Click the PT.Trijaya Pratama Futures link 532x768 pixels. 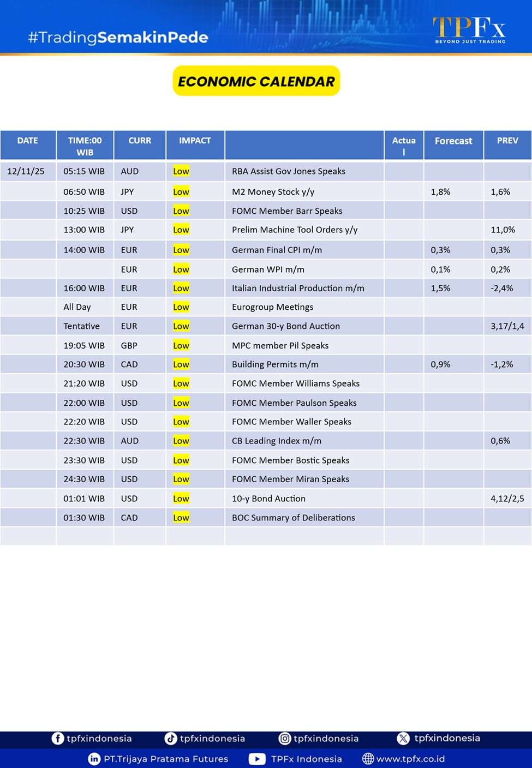click(x=166, y=759)
